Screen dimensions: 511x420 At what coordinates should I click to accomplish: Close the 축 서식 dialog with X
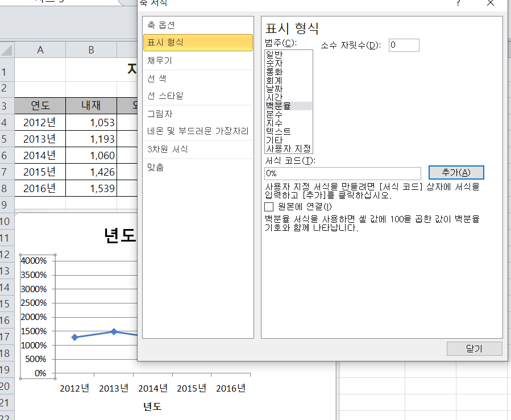click(x=491, y=3)
